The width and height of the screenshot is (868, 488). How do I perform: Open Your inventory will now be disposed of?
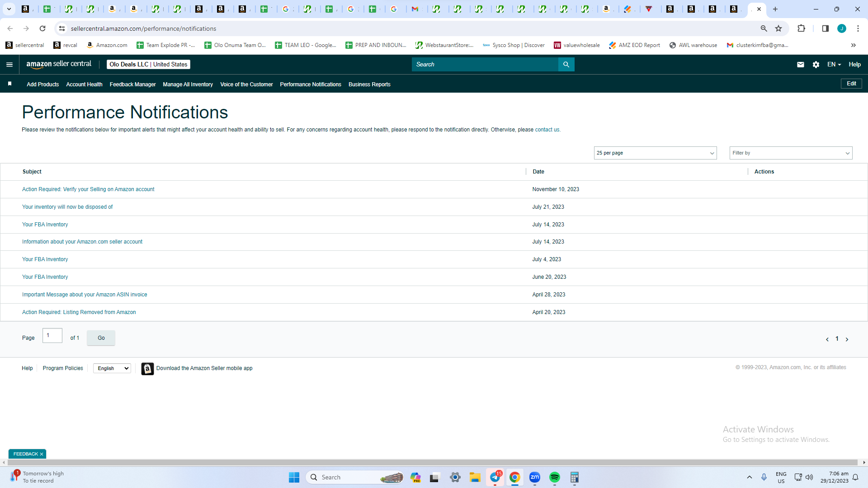tap(67, 207)
